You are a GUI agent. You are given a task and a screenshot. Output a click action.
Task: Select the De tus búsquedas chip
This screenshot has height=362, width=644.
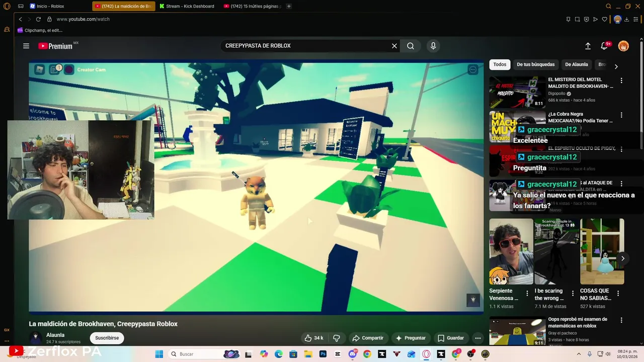point(535,64)
